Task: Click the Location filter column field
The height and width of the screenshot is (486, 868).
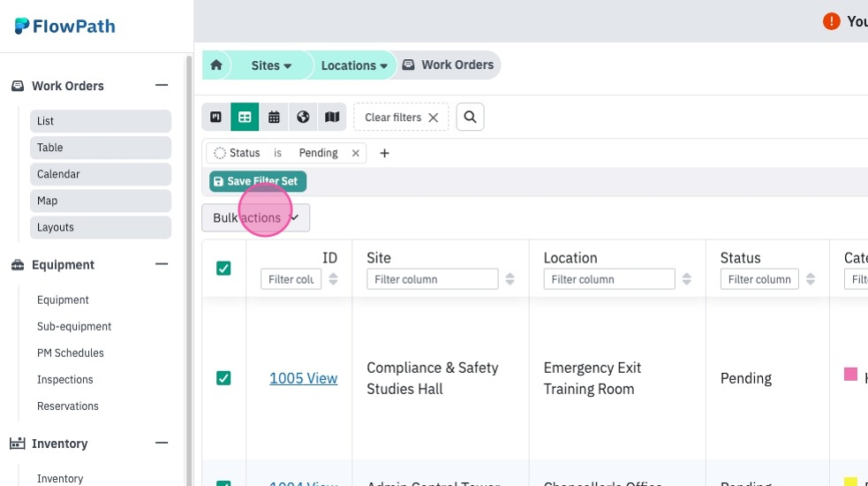Action: point(609,279)
